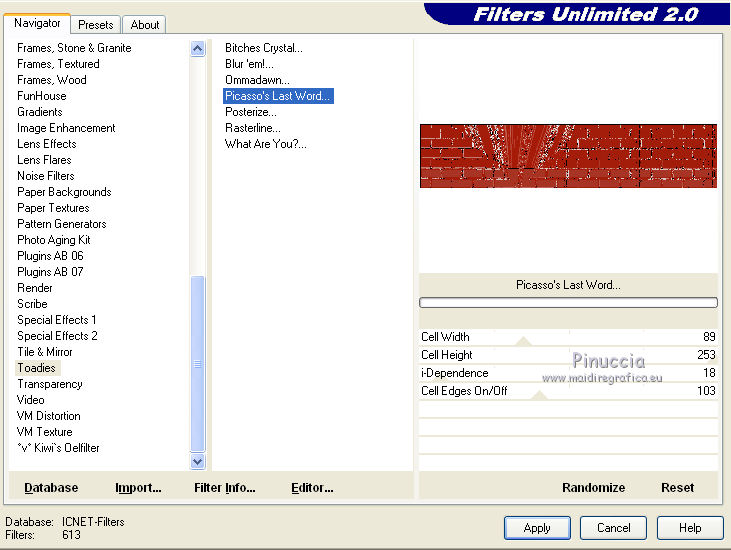Pick the What Are You? filter
Image resolution: width=731 pixels, height=550 pixels.
(x=266, y=144)
